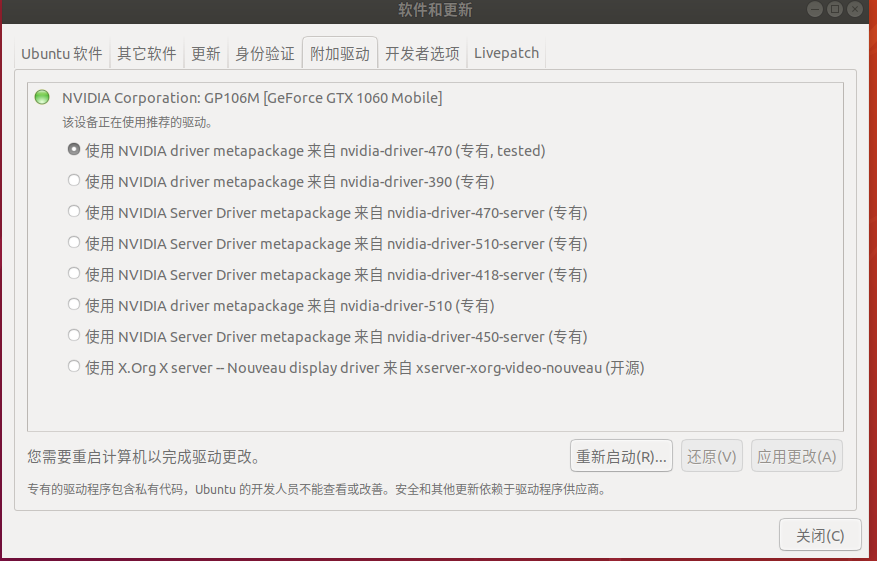Select nvidia-driver-470 (专有, tested) radio button

(x=74, y=150)
